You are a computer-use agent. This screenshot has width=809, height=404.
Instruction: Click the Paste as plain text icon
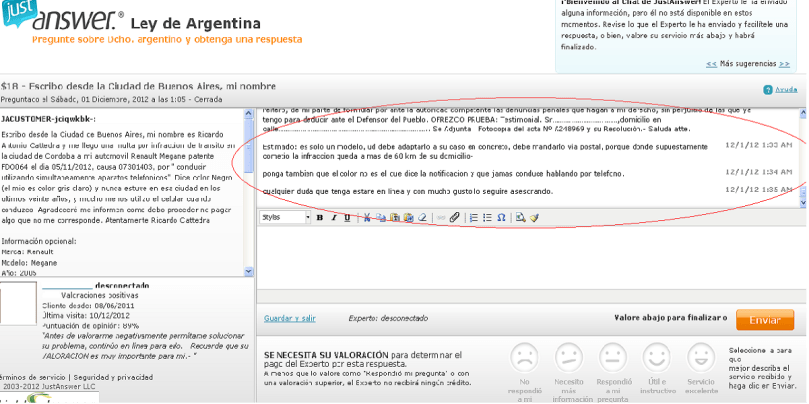(395, 218)
